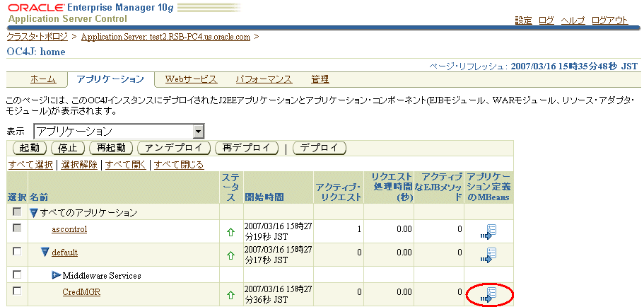Viewport: 644px width, 307px height.
Task: Click the 起動 button
Action: click(x=30, y=148)
